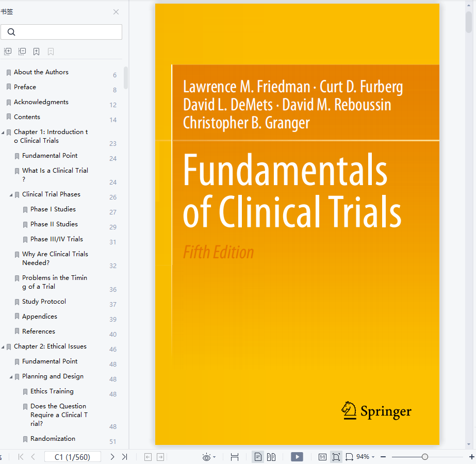
Task: Expand all bookmarks icon
Action: click(8, 51)
